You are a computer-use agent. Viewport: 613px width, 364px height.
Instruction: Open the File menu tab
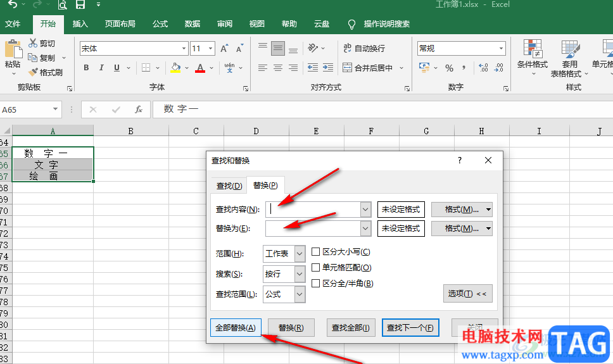pyautogui.click(x=13, y=24)
